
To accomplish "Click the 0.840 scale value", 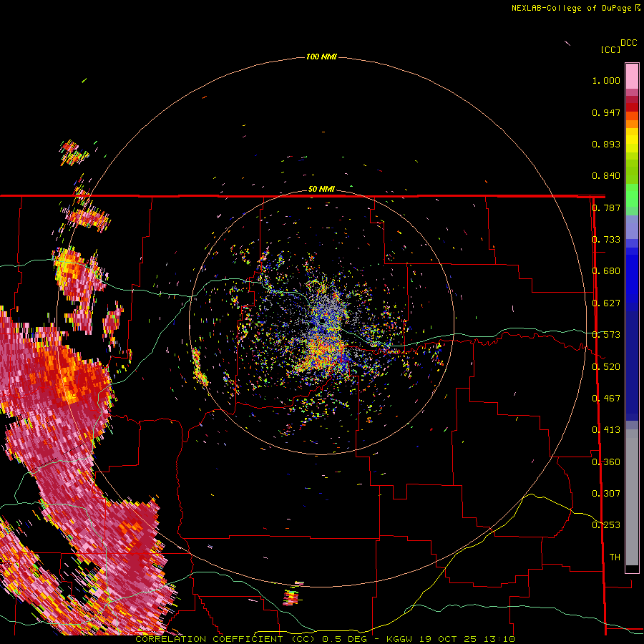I will [606, 176].
